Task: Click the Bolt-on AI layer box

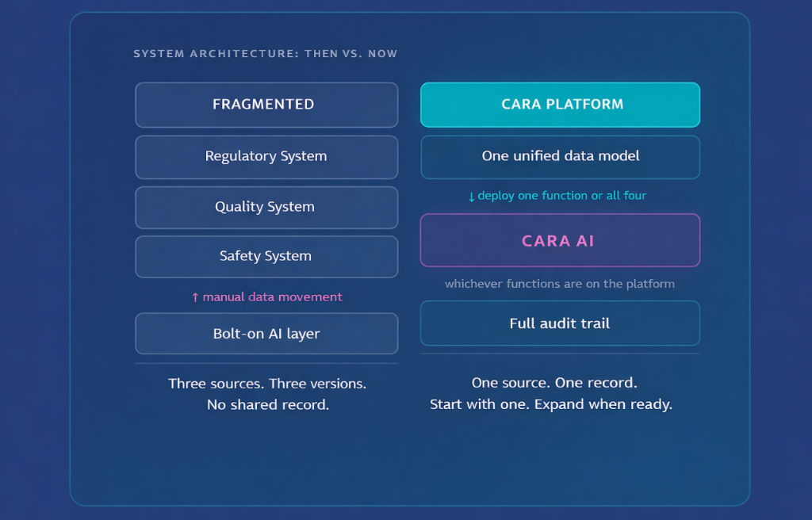Action: click(266, 334)
